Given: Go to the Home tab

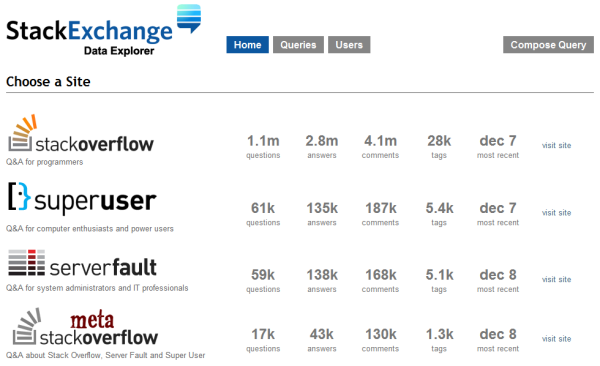Looking at the screenshot, I should pyautogui.click(x=247, y=45).
